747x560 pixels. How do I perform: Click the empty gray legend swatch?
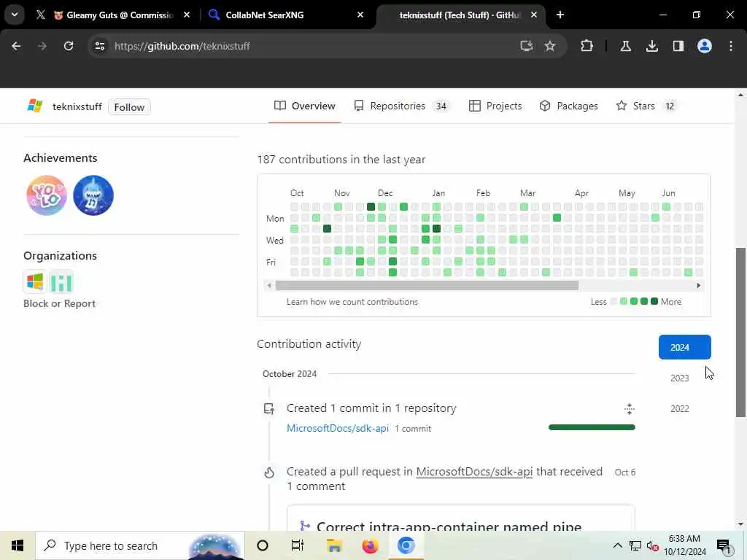[x=614, y=301]
